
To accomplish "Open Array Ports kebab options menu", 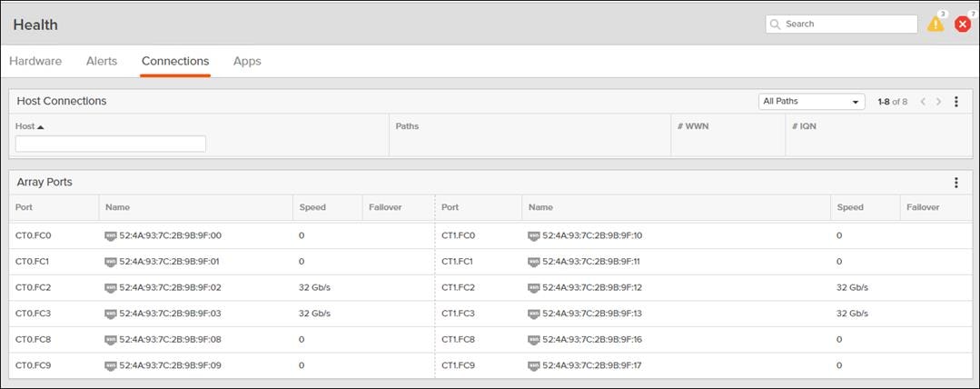I will tap(956, 183).
